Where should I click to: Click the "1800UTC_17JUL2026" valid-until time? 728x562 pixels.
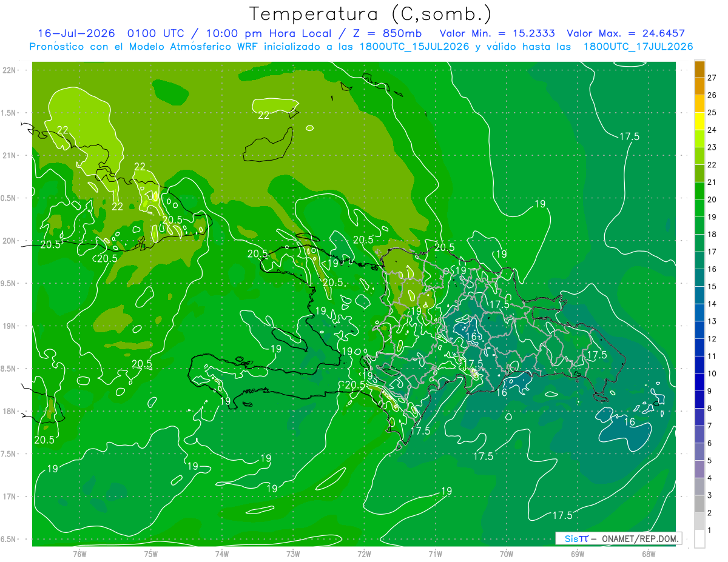point(638,47)
